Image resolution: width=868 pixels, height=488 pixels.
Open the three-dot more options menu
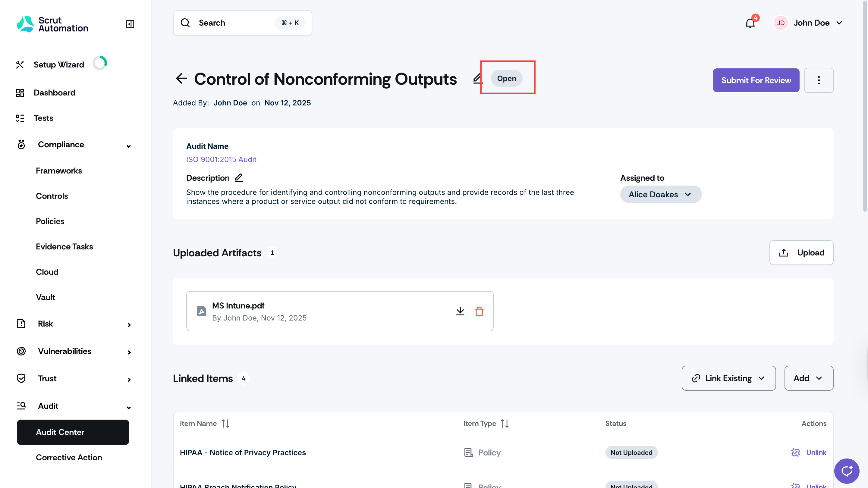pyautogui.click(x=819, y=80)
